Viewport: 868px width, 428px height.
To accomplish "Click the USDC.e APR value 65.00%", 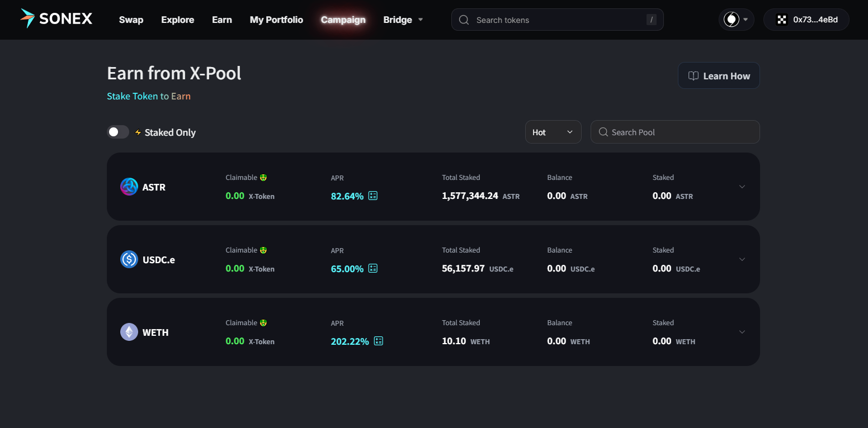I will tap(347, 269).
